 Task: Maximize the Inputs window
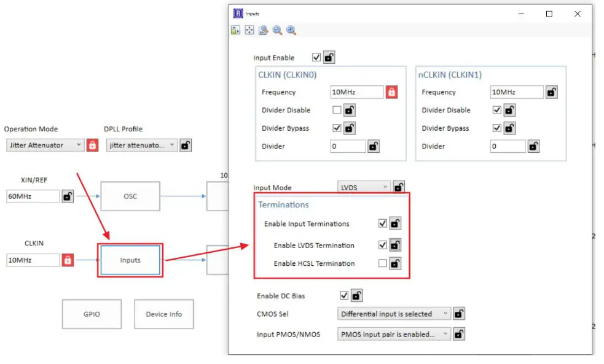pos(549,14)
